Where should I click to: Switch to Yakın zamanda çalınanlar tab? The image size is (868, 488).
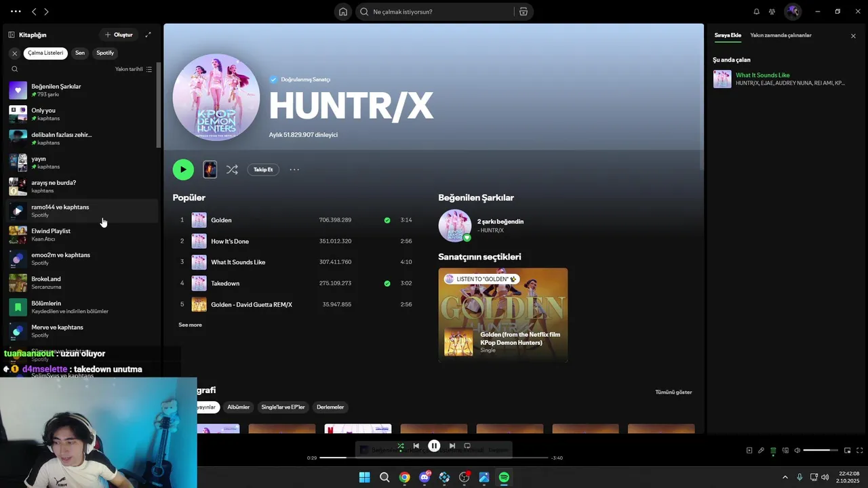tap(781, 35)
